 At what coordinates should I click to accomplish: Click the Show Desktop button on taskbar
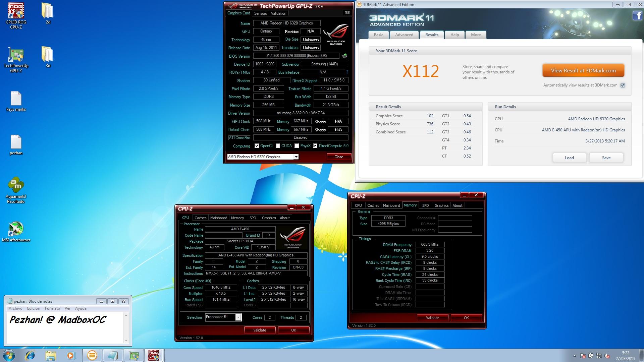641,355
